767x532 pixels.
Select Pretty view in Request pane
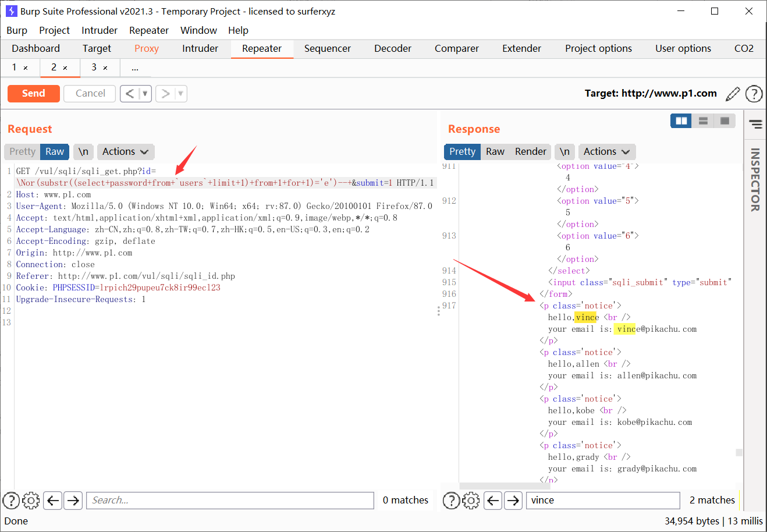(x=22, y=151)
